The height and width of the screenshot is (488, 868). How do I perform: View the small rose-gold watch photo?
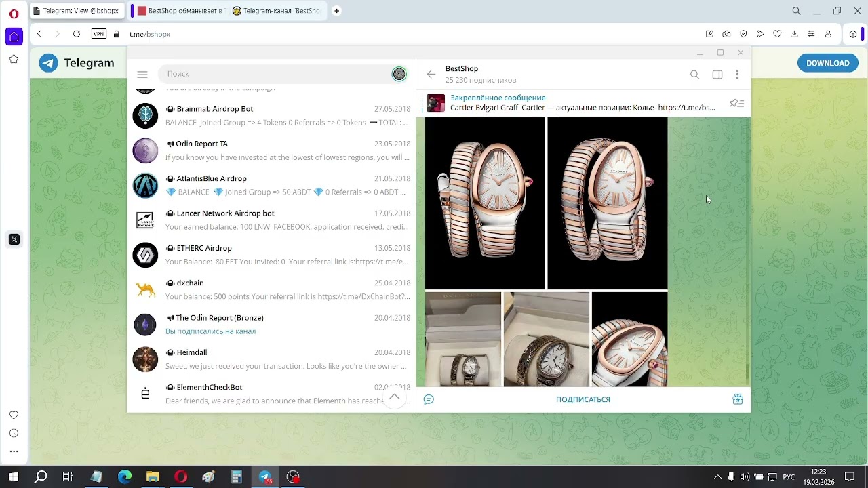click(x=630, y=339)
